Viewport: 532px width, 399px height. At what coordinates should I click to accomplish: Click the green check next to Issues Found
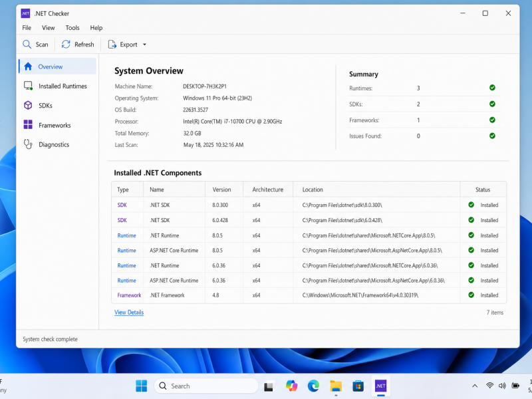(492, 136)
